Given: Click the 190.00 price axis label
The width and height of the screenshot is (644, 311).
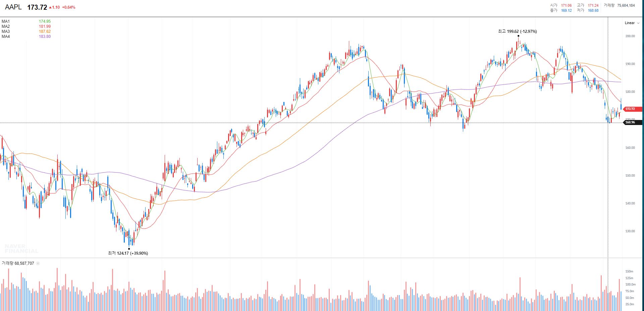Looking at the screenshot, I should tap(630, 64).
